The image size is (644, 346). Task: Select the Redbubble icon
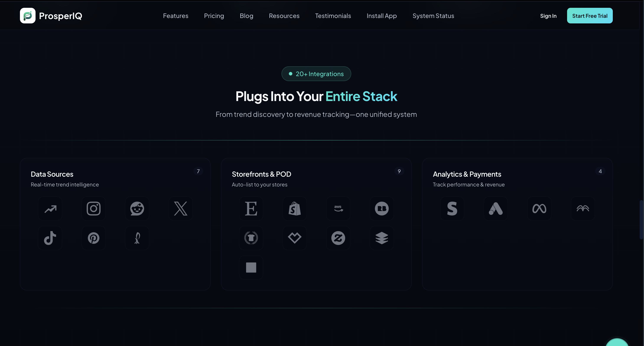click(x=382, y=208)
